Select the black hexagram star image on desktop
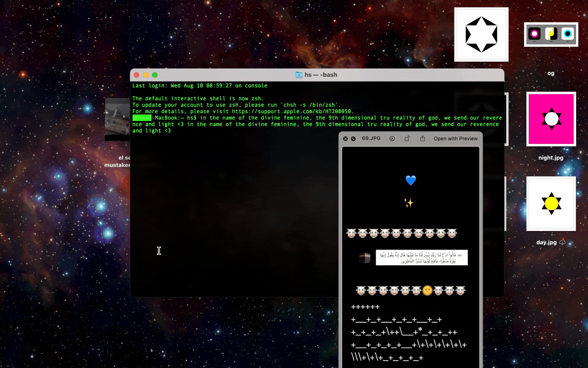The image size is (588, 368). [481, 34]
